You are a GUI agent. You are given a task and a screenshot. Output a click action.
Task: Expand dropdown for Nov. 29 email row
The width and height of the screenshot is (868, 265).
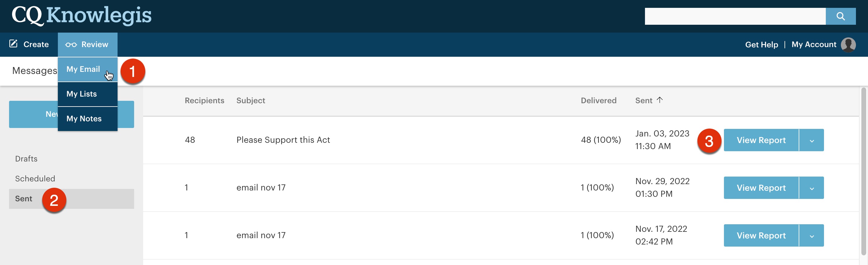click(x=811, y=188)
